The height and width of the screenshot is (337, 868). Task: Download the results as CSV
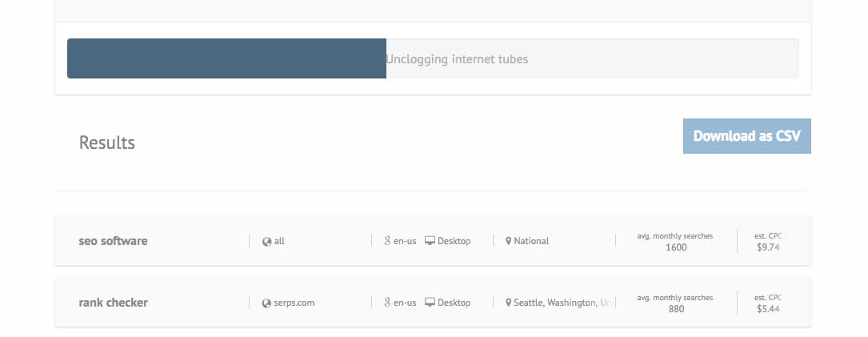(746, 136)
